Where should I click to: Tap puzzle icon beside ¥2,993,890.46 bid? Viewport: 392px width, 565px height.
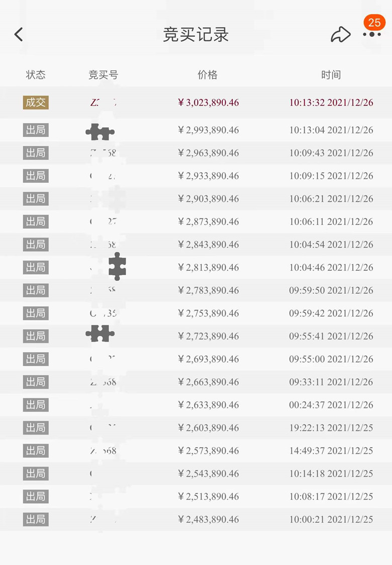(x=100, y=131)
